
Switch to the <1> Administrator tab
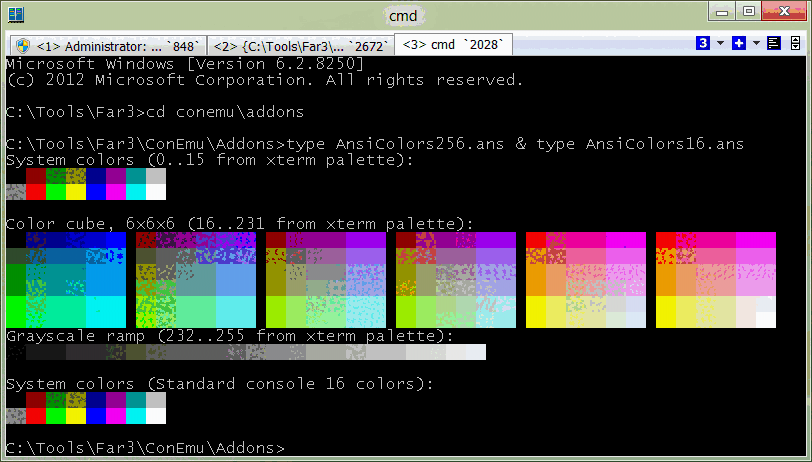tap(108, 46)
